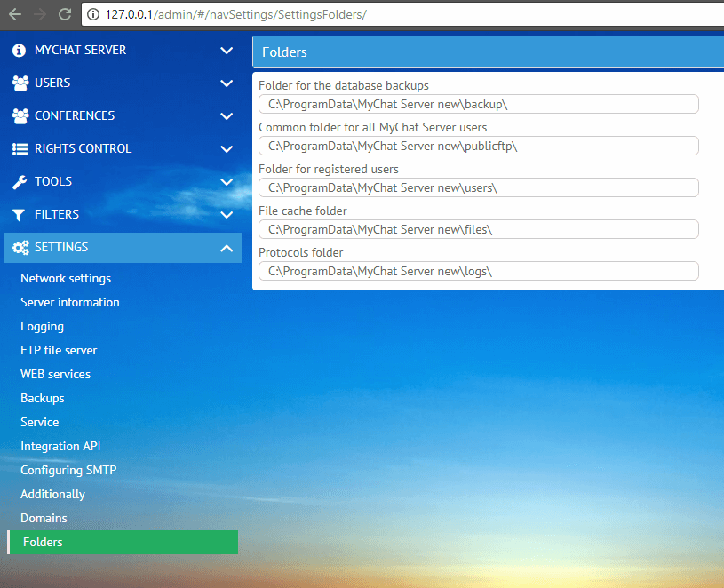Open Network settings menu item
Image resolution: width=724 pixels, height=588 pixels.
click(66, 278)
